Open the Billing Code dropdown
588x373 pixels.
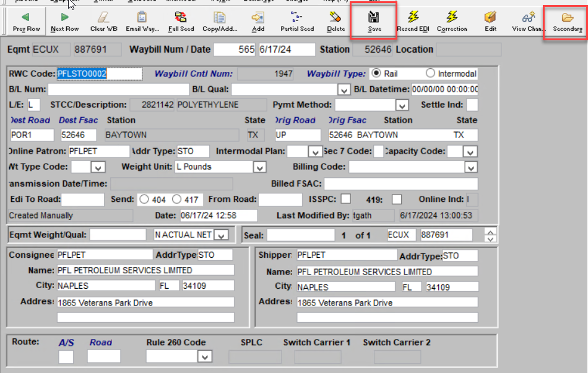[471, 167]
